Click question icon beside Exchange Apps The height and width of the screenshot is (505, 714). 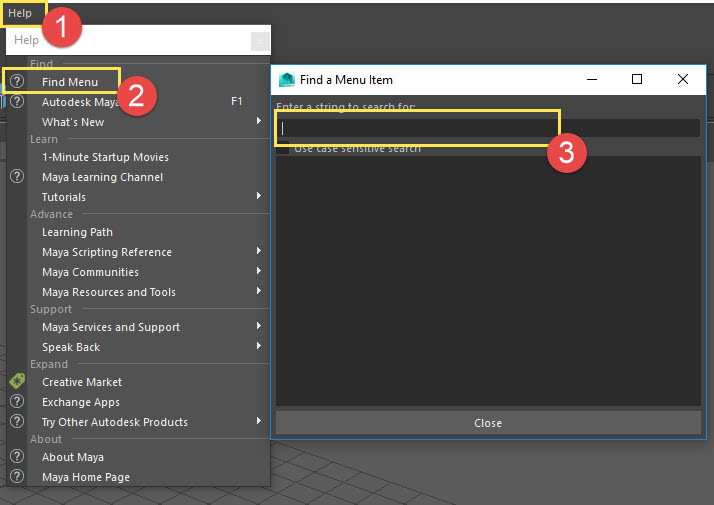(17, 401)
